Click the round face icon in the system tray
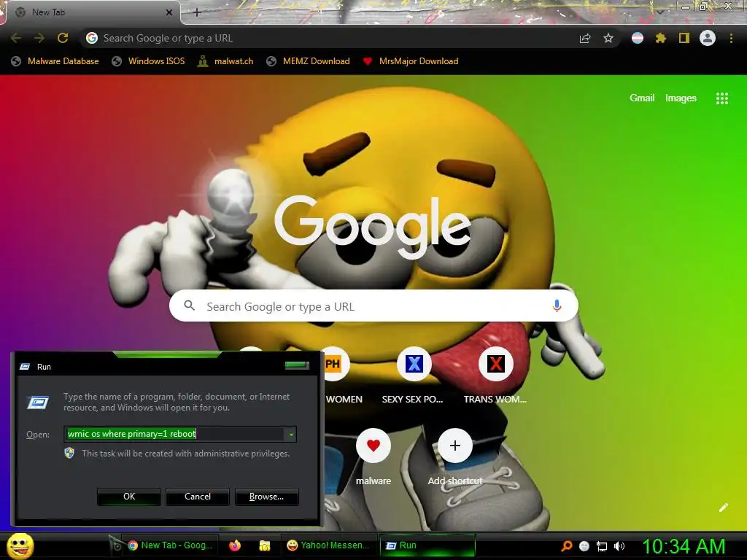 click(584, 546)
